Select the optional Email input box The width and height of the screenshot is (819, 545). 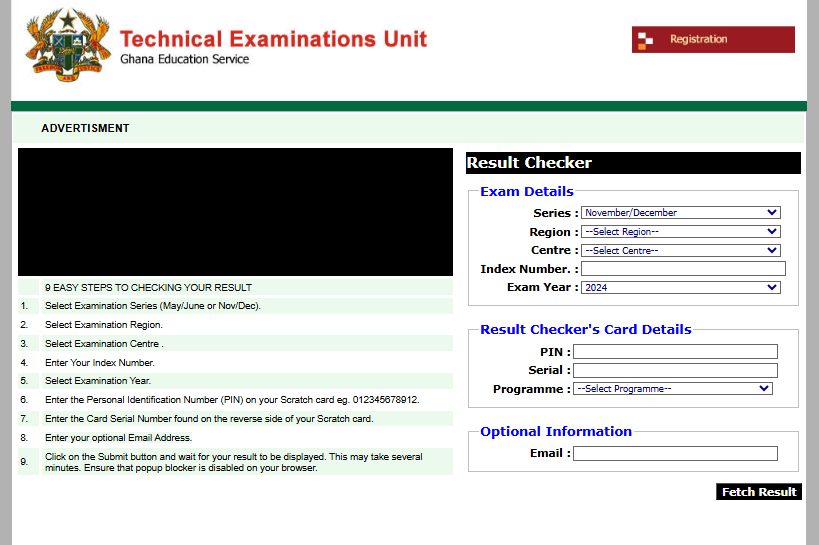675,454
